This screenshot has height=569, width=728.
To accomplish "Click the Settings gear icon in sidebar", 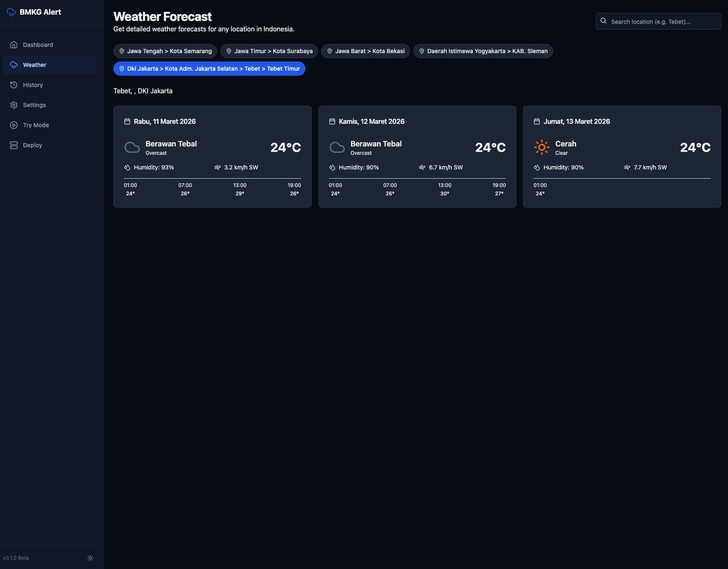I will point(14,105).
